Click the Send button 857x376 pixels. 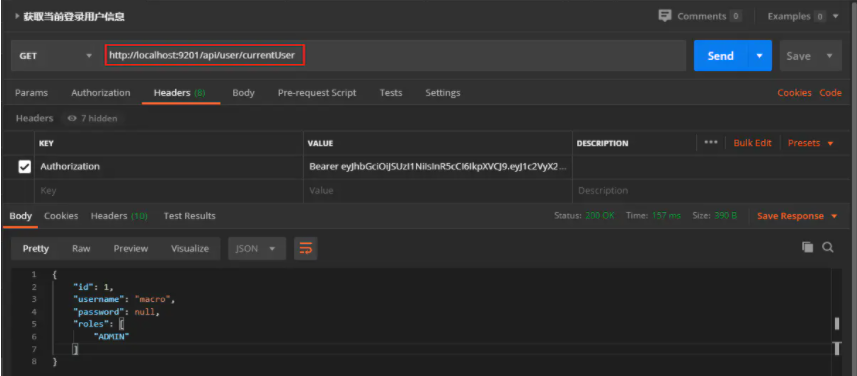[721, 56]
